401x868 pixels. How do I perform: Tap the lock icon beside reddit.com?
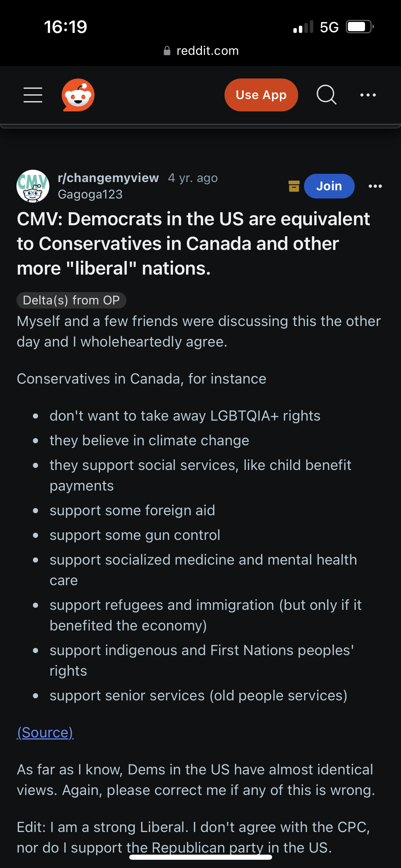(167, 51)
